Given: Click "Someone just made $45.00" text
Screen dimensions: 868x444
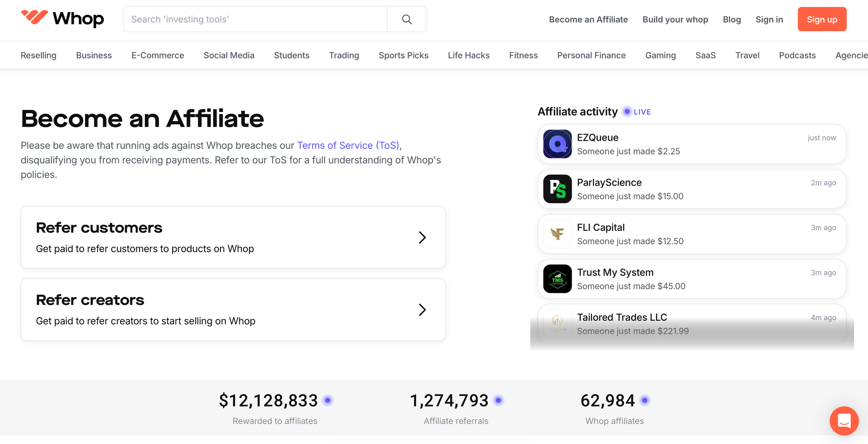Looking at the screenshot, I should [631, 286].
